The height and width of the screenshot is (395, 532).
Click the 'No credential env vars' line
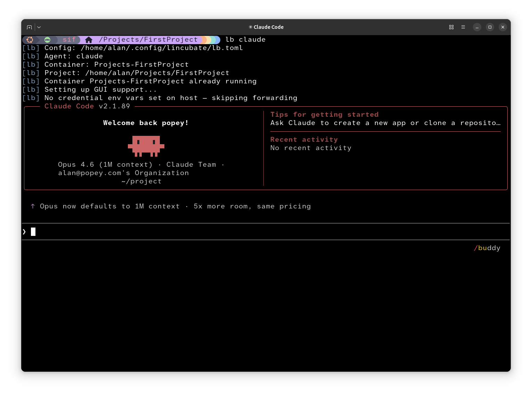(x=160, y=98)
